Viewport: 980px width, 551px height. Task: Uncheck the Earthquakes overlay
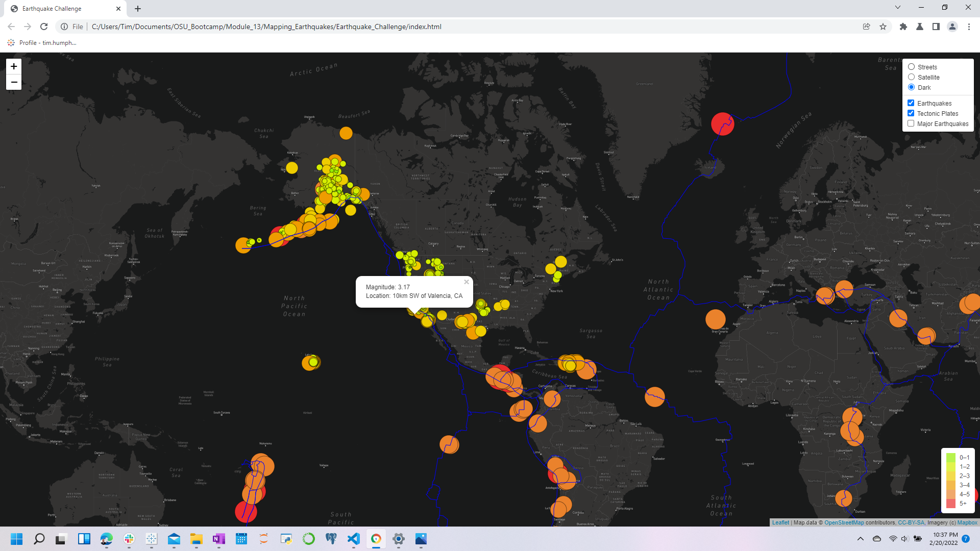tap(911, 103)
